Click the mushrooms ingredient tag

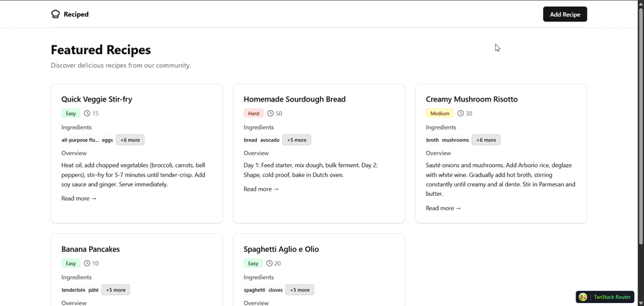coord(455,140)
